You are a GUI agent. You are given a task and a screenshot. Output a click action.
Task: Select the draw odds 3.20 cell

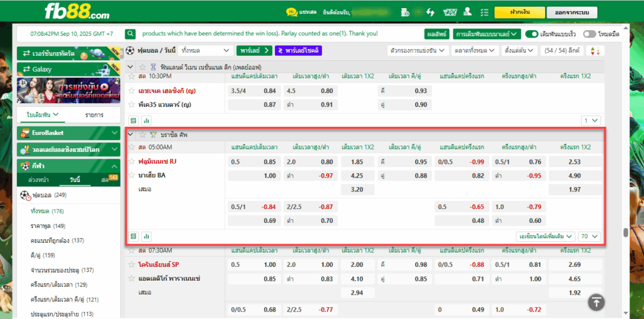click(x=357, y=190)
